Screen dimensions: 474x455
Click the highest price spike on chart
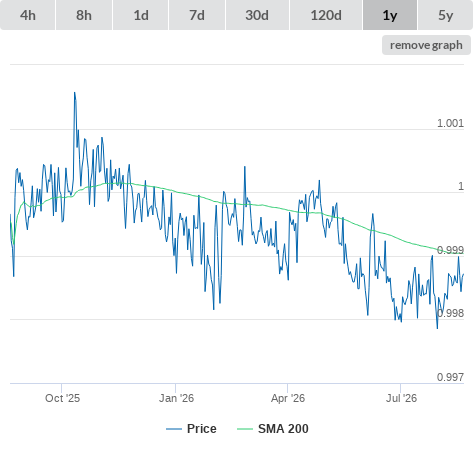click(75, 93)
